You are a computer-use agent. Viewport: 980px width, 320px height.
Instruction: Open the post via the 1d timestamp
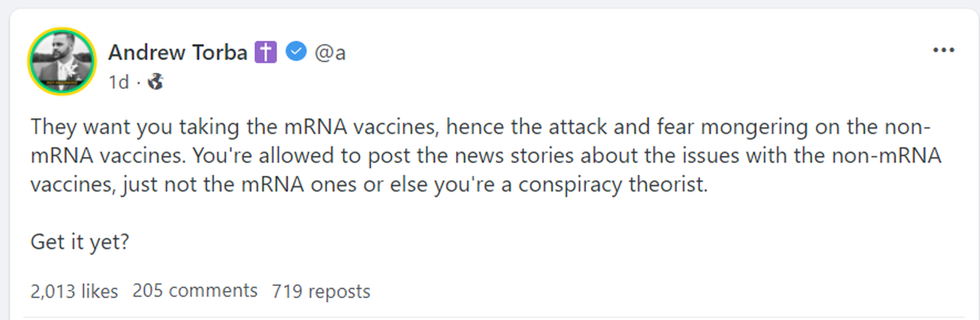point(119,82)
